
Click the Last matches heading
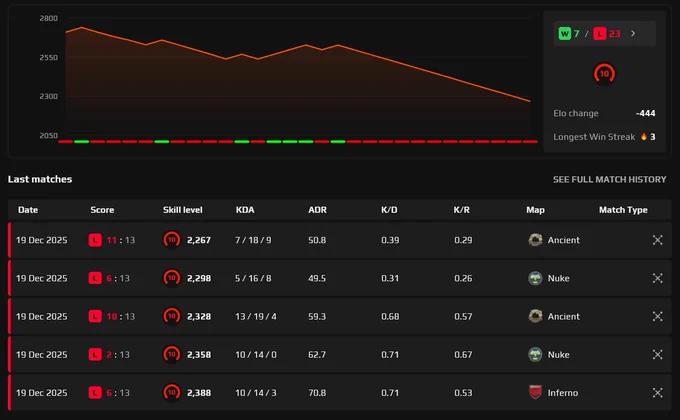click(x=40, y=179)
